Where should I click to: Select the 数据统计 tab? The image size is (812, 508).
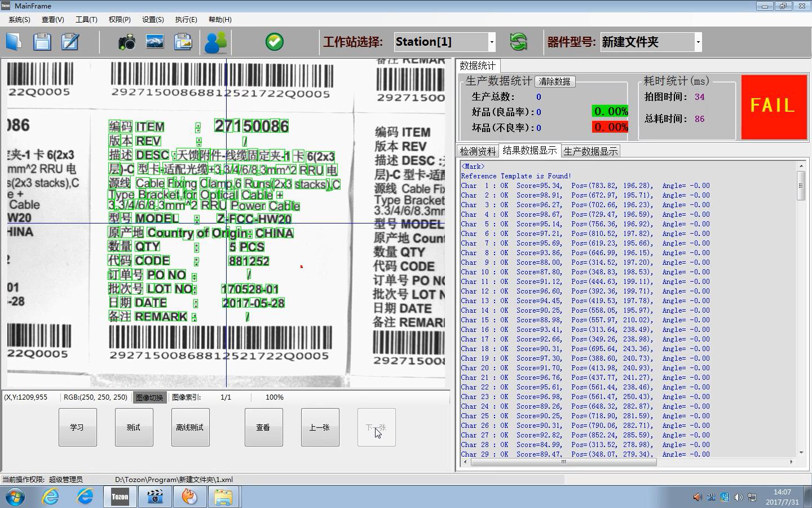point(478,65)
